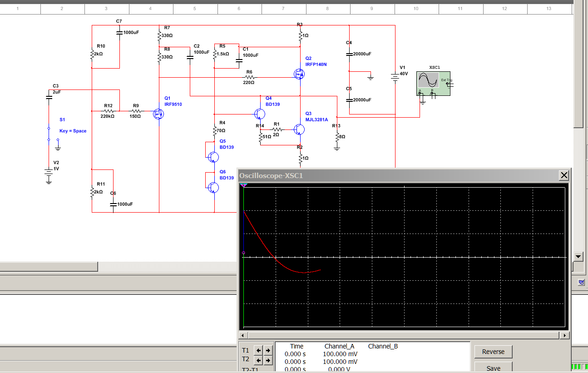Select the R12 220kΩ resistor
The image size is (588, 373).
(108, 110)
